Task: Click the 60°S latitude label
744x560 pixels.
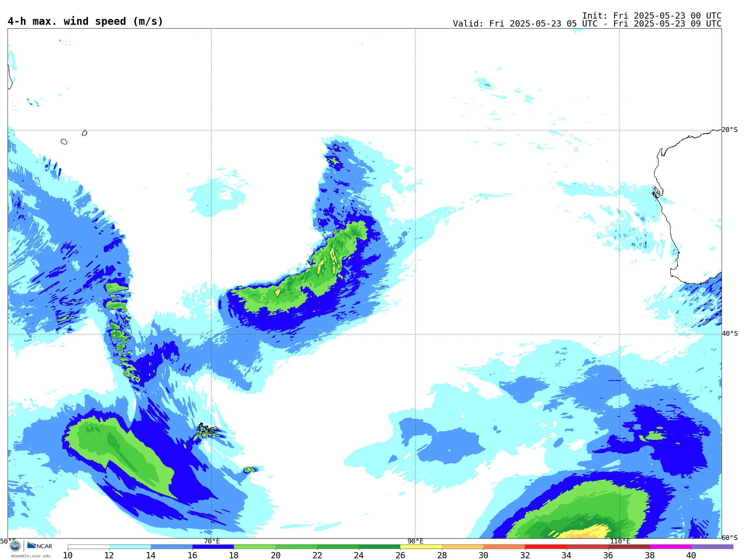Action: [x=730, y=538]
